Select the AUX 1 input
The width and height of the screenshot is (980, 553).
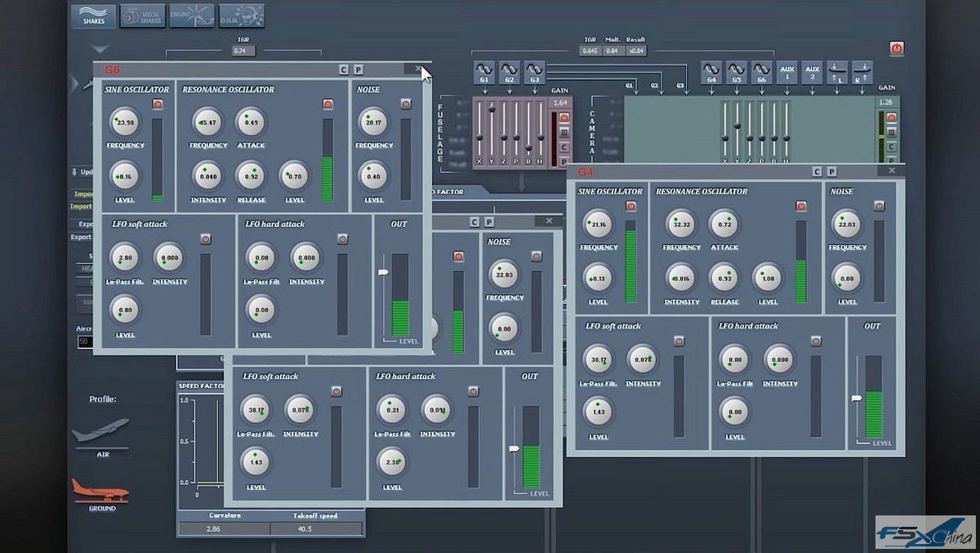[787, 72]
